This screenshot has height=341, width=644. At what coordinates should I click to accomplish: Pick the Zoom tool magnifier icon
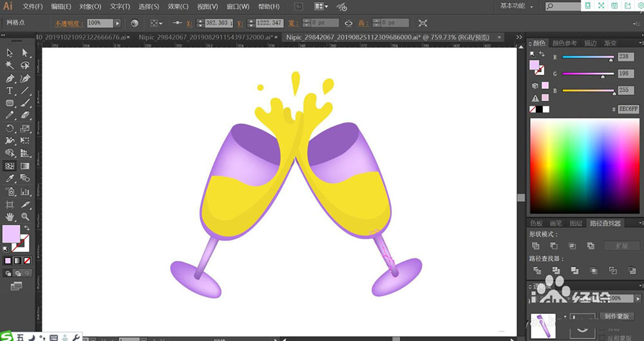coord(25,217)
